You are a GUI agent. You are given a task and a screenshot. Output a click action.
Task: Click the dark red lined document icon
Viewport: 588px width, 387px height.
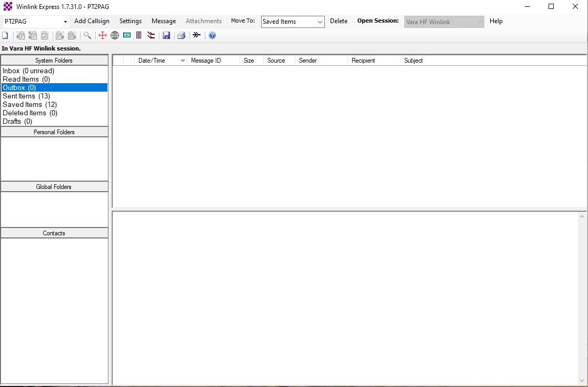[x=139, y=35]
